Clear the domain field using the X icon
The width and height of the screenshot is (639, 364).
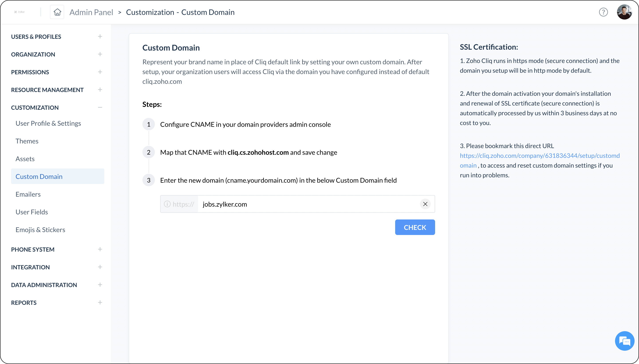425,204
